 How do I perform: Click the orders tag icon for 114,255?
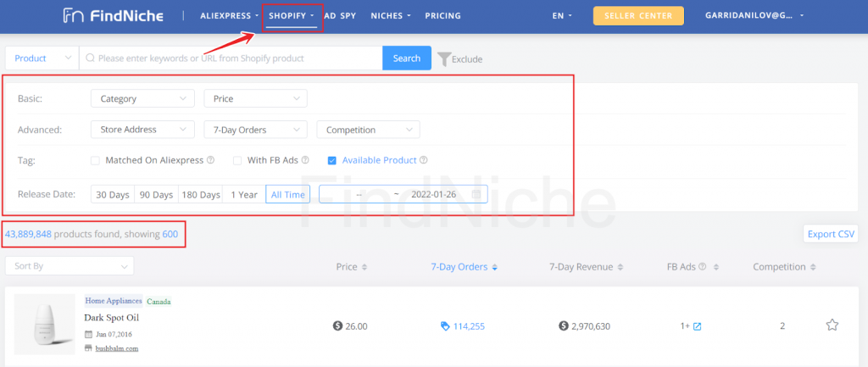[444, 326]
